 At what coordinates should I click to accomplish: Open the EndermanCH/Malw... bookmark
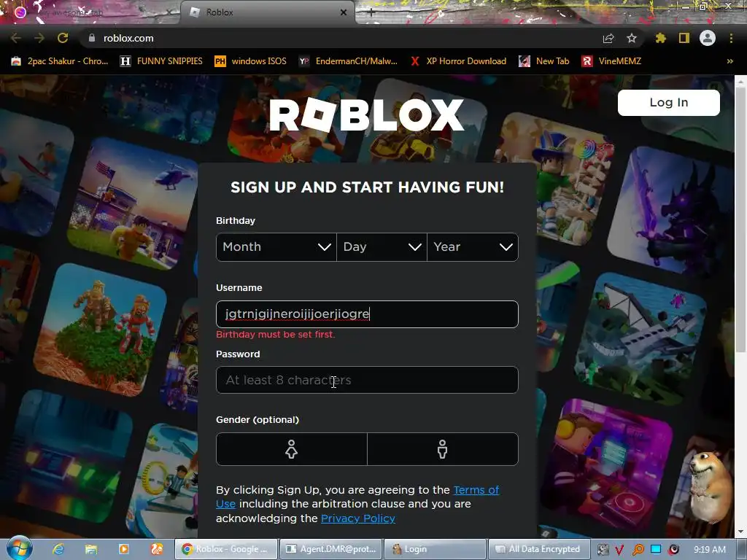pos(348,61)
